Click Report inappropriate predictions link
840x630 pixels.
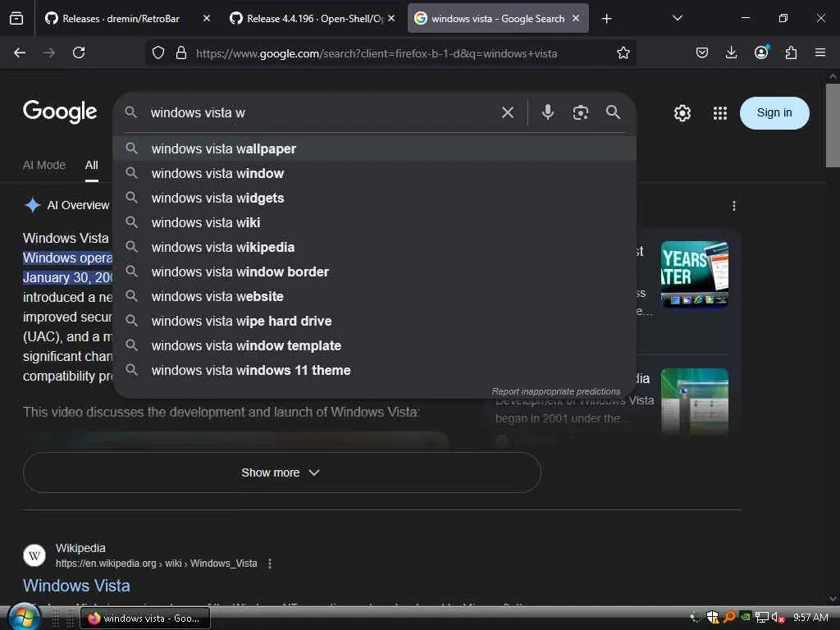[x=556, y=391]
